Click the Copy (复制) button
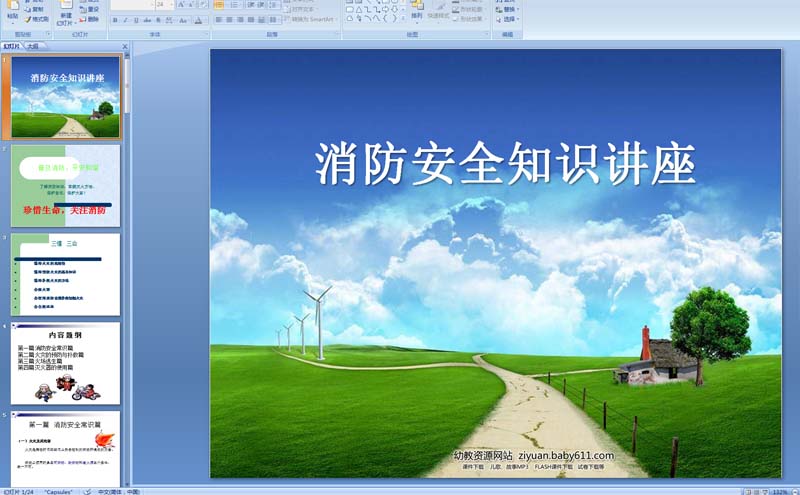 click(x=34, y=9)
